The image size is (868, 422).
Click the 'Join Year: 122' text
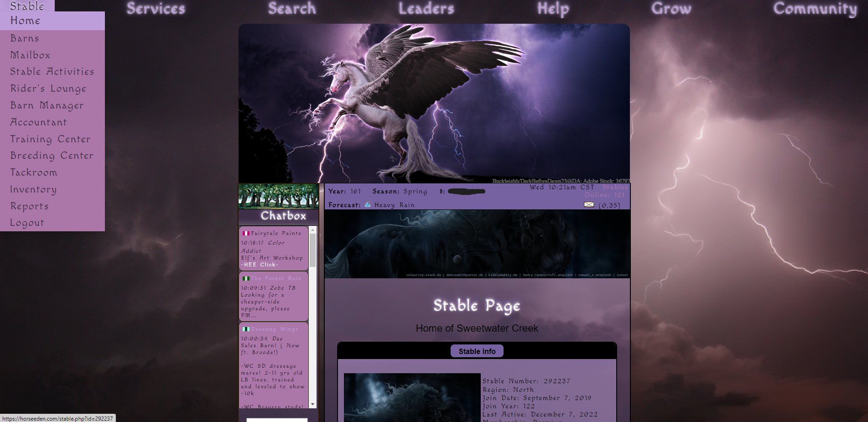tap(509, 406)
